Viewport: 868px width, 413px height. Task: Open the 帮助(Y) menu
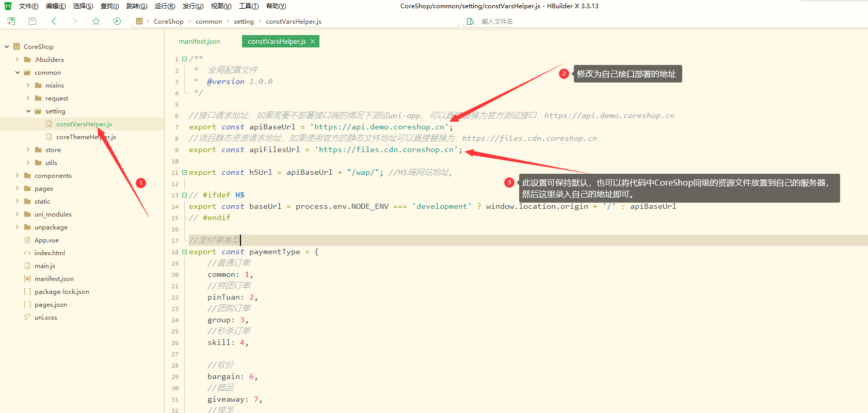coord(276,6)
